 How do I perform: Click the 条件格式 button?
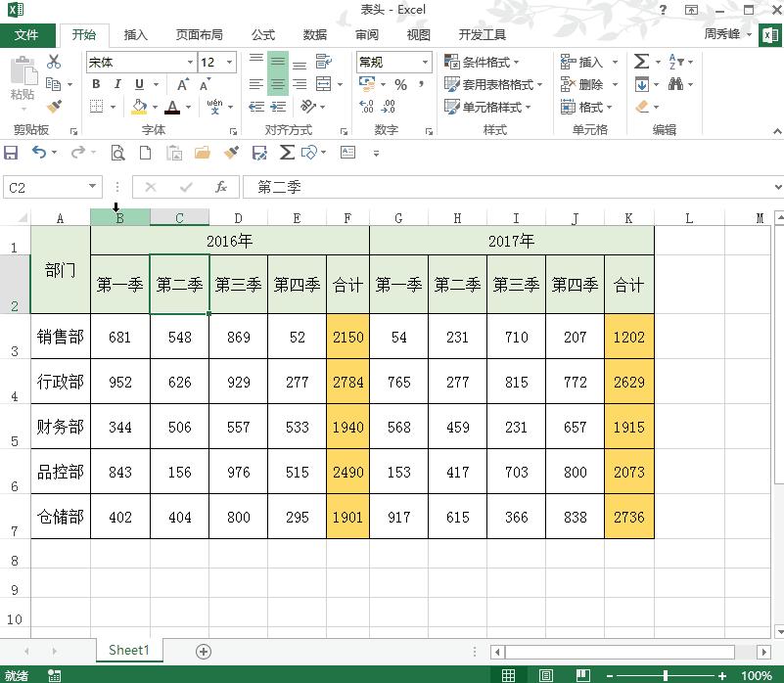(483, 62)
